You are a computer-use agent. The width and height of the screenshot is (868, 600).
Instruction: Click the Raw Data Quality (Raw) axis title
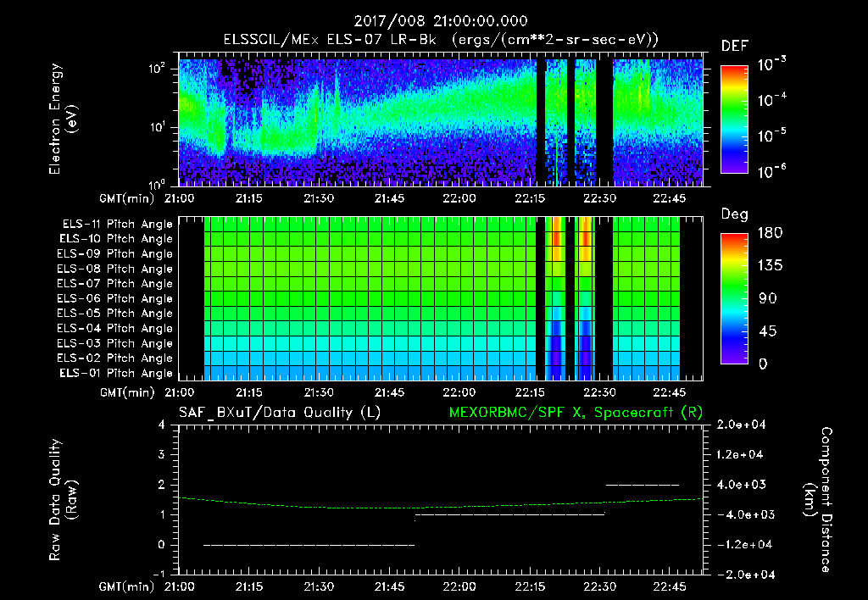click(63, 500)
